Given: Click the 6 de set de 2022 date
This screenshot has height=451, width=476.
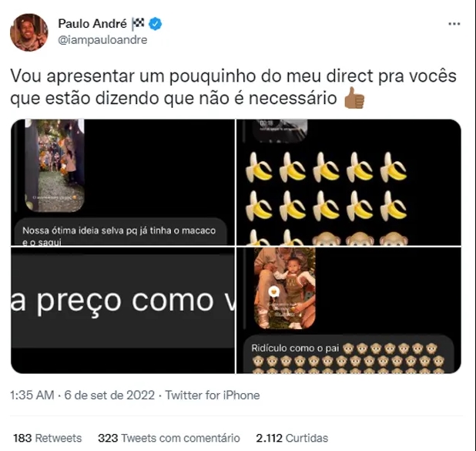Looking at the screenshot, I should [x=109, y=395].
